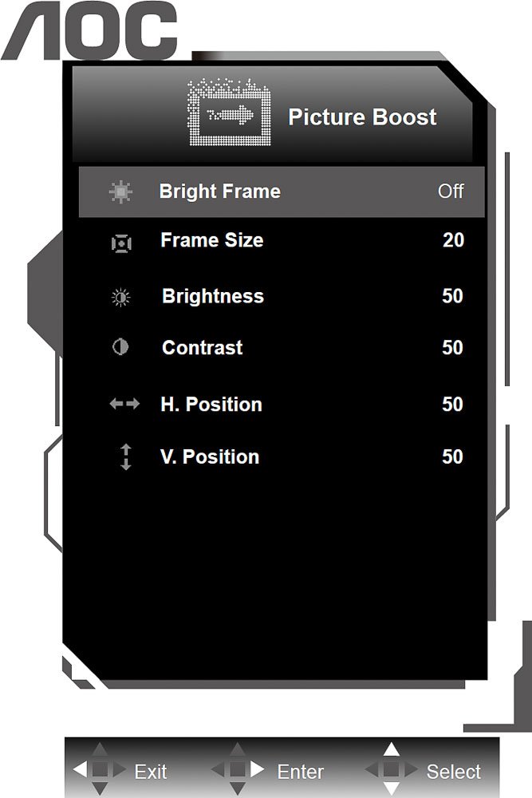Select the Frame Size menu item
Viewport: 532px width, 798px height.
[212, 240]
